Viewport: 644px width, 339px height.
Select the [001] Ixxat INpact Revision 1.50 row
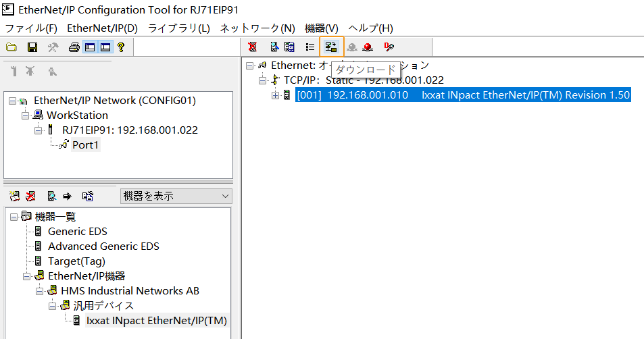463,95
